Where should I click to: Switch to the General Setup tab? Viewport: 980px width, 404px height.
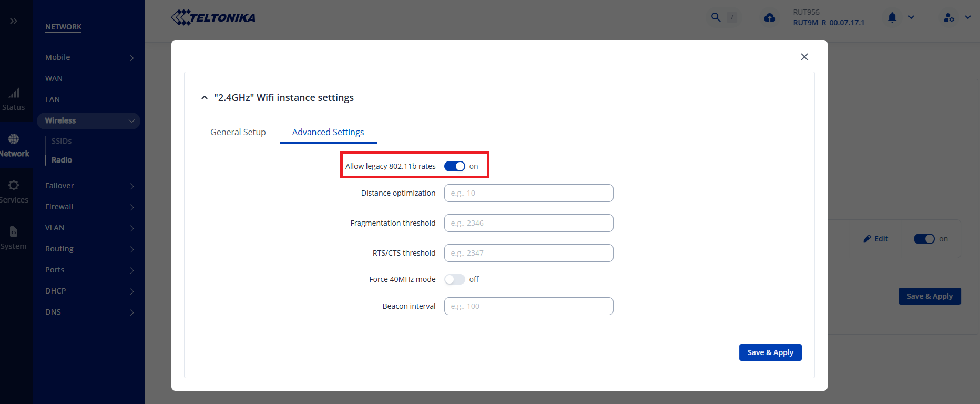pyautogui.click(x=238, y=132)
